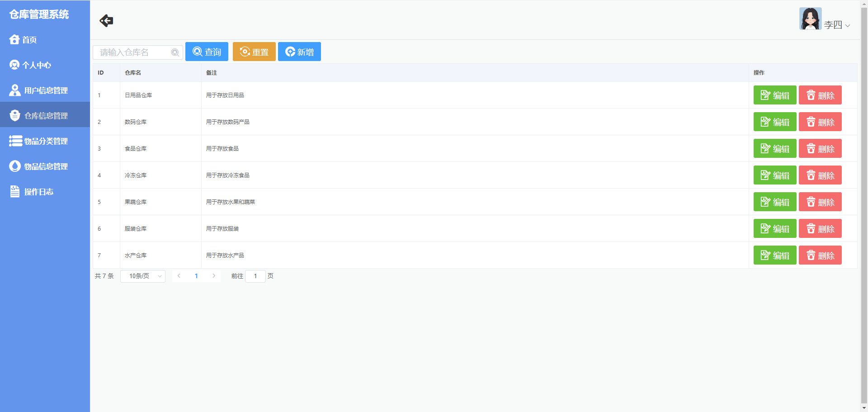Expand the 李四 user dropdown arrow

tap(848, 26)
